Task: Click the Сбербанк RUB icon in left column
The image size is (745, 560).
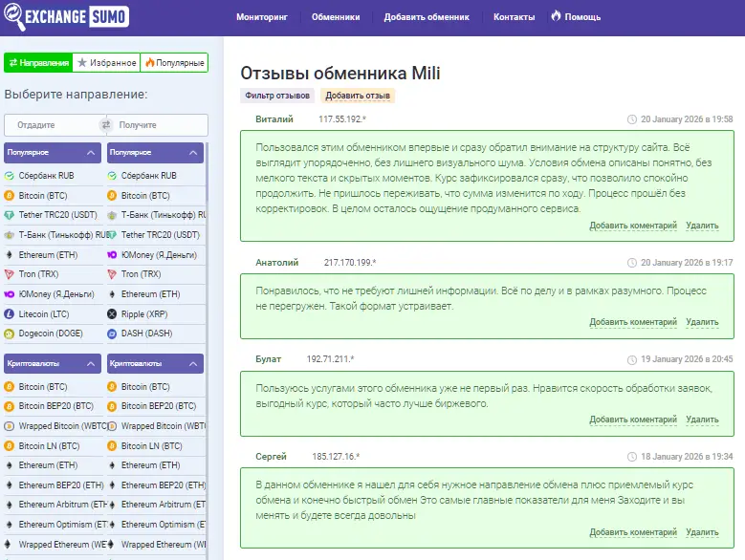Action: click(x=10, y=176)
